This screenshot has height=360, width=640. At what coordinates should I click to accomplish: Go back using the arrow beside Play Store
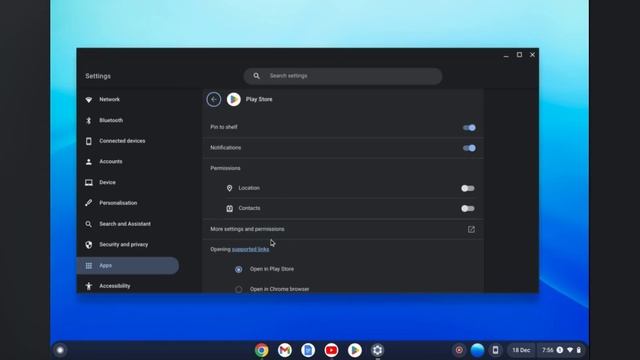pyautogui.click(x=213, y=99)
